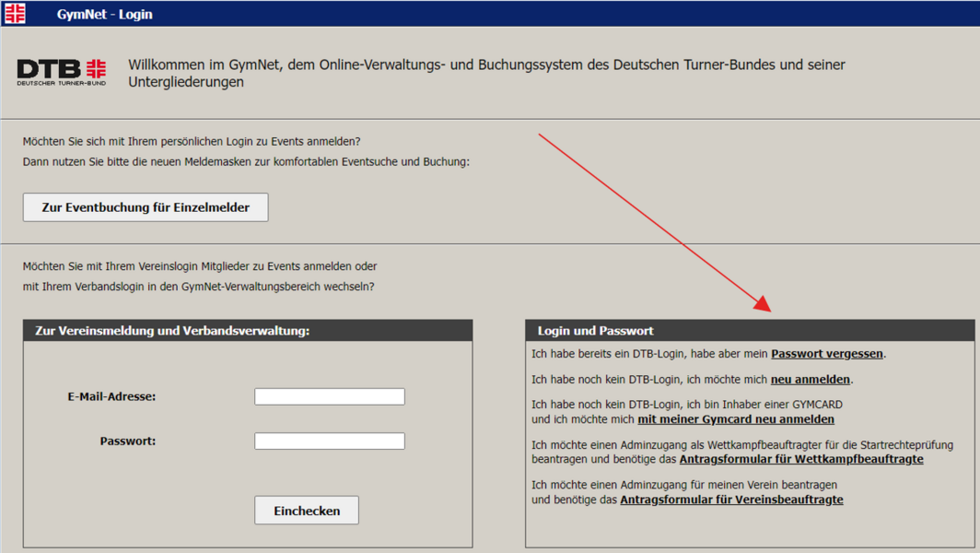This screenshot has width=980, height=553.
Task: Click the Passwort field label
Action: (x=127, y=441)
